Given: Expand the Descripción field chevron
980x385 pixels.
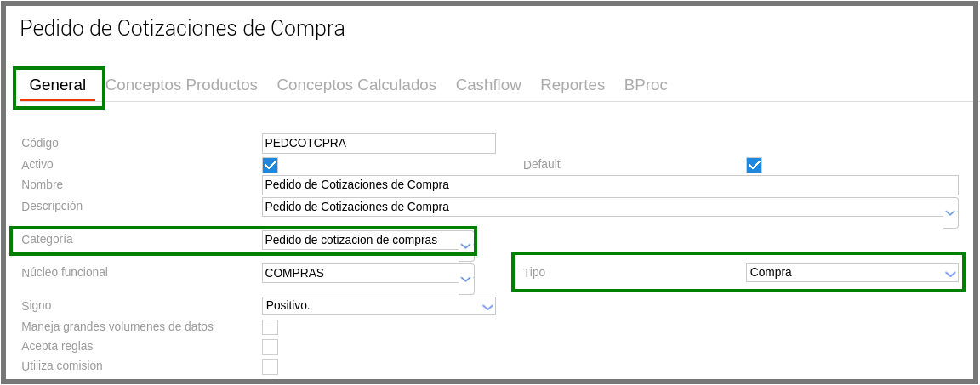Looking at the screenshot, I should coord(950,212).
